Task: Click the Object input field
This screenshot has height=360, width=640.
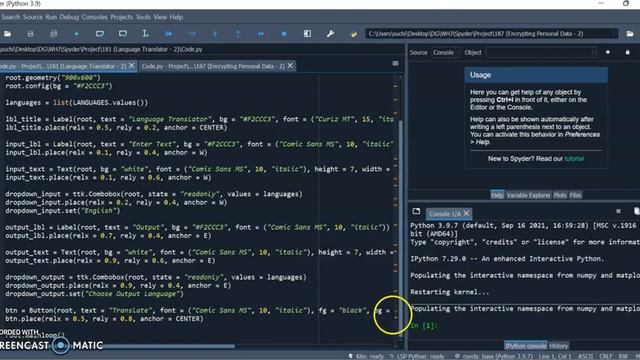Action: (x=540, y=52)
